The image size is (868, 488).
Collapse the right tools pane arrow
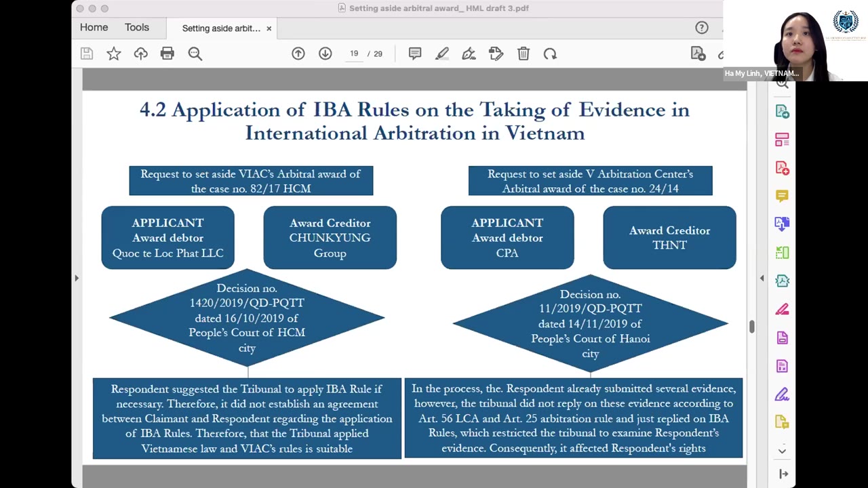(762, 278)
